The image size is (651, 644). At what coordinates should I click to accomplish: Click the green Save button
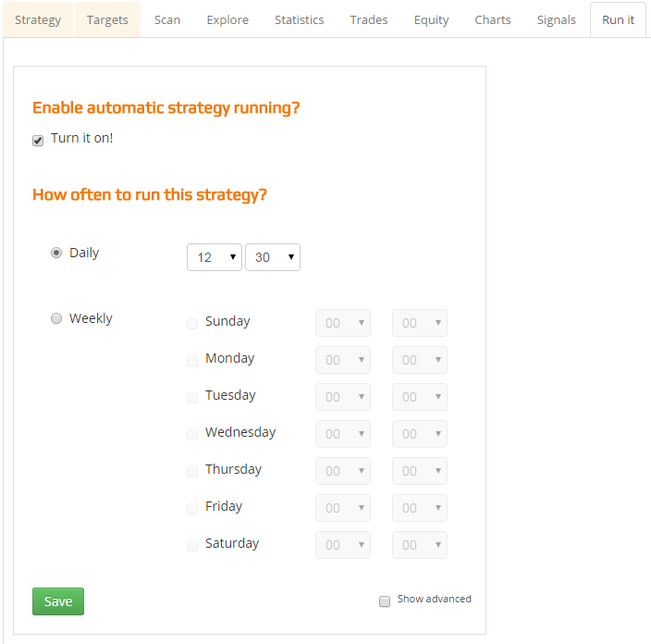(x=58, y=601)
